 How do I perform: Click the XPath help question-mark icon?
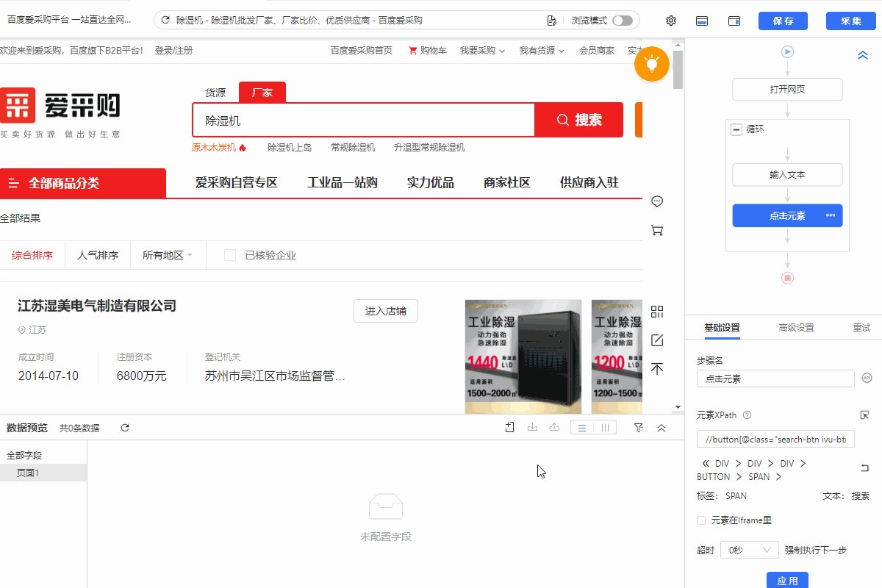(x=746, y=415)
